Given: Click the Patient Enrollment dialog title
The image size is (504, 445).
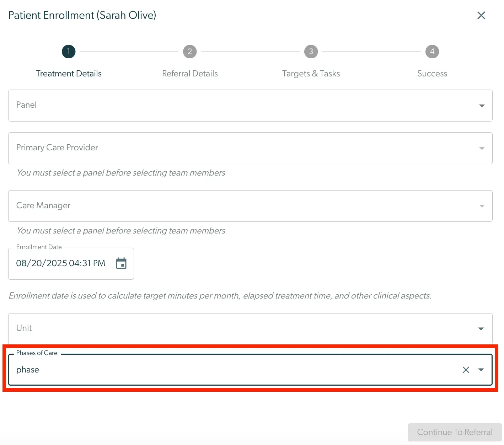Looking at the screenshot, I should click(82, 15).
